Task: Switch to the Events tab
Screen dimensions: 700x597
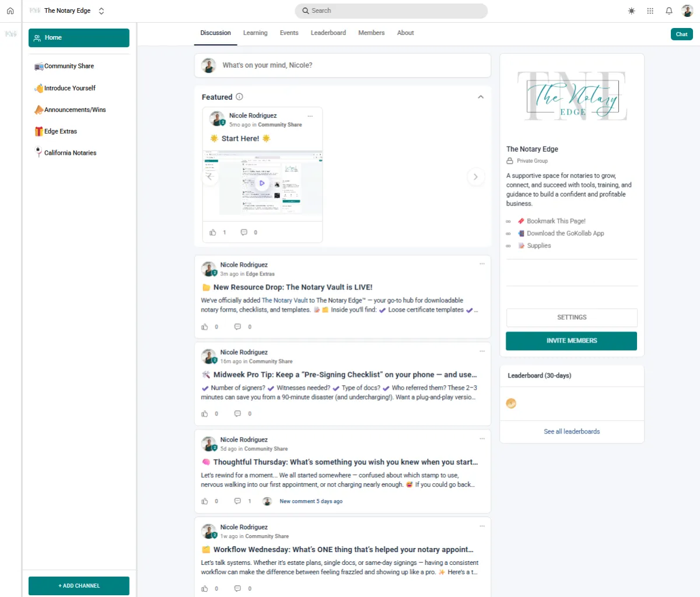Action: [x=289, y=33]
